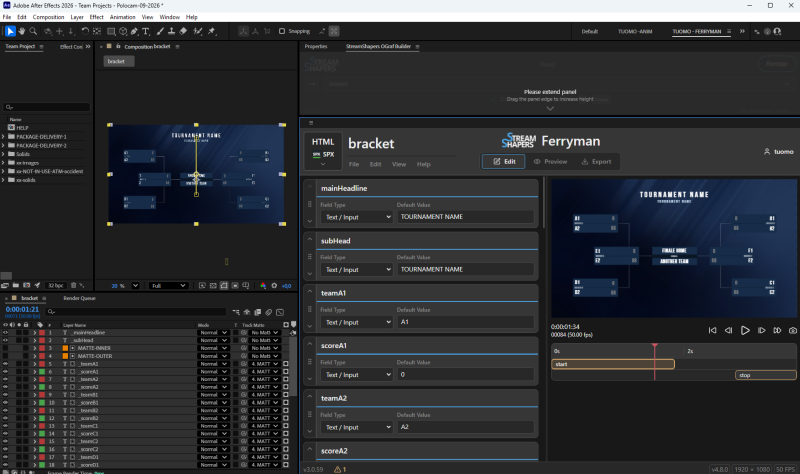Switch to the Render Queue tab

click(x=79, y=298)
